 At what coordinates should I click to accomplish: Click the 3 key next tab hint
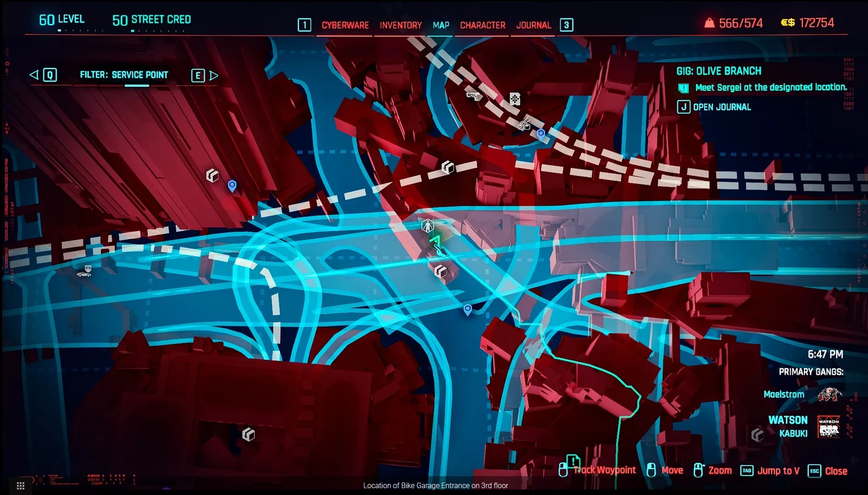[567, 25]
